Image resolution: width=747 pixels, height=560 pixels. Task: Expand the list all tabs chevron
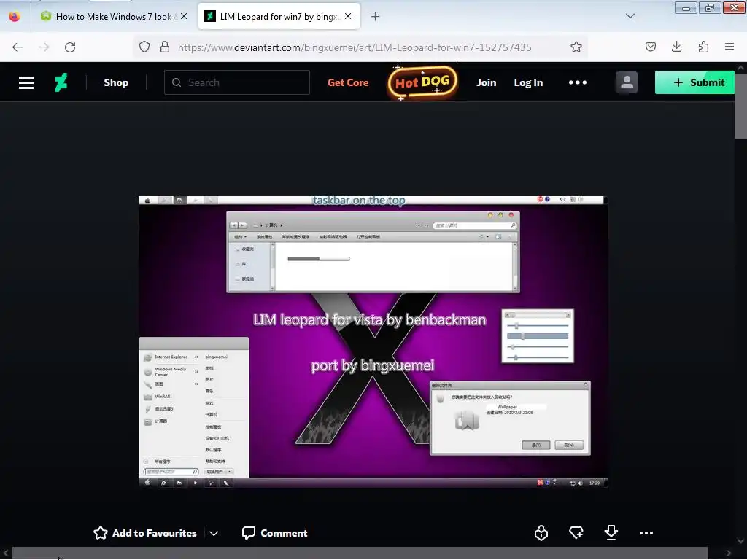coord(630,16)
